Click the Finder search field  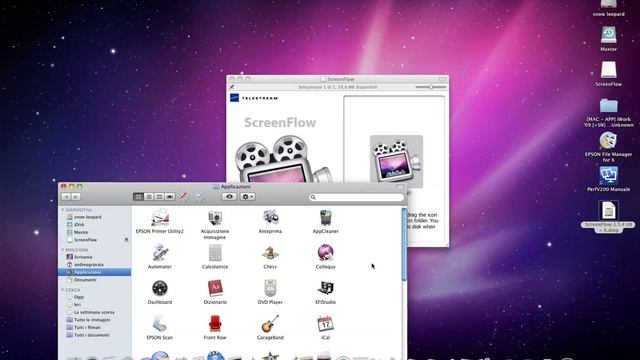click(x=357, y=197)
